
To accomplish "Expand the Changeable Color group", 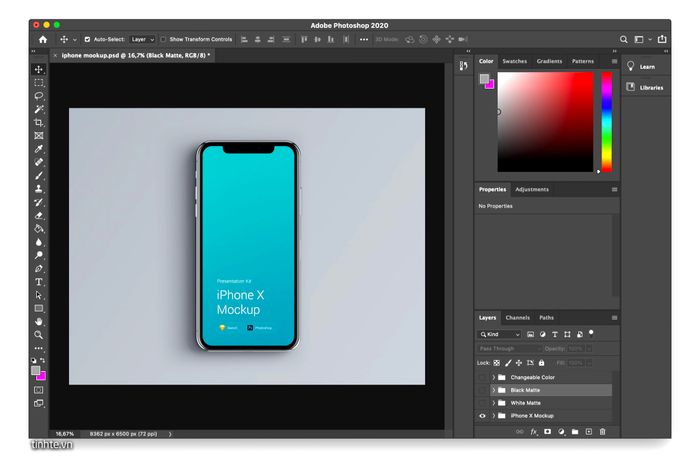I will (494, 377).
